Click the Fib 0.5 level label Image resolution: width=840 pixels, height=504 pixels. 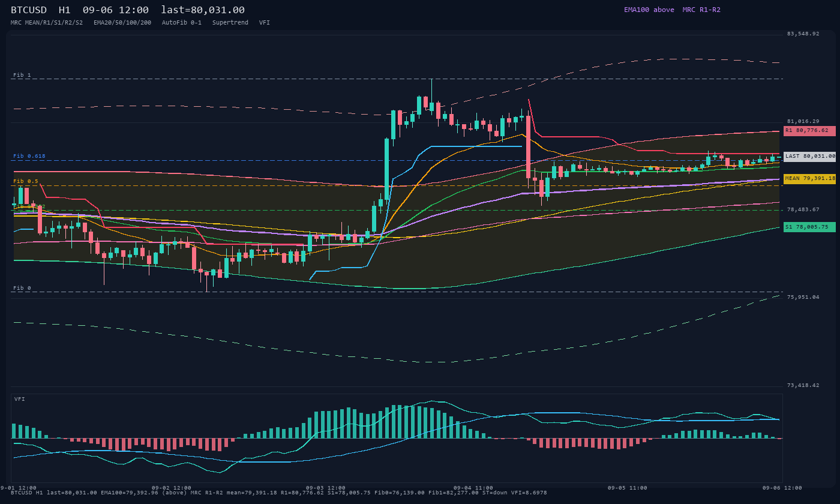[26, 181]
